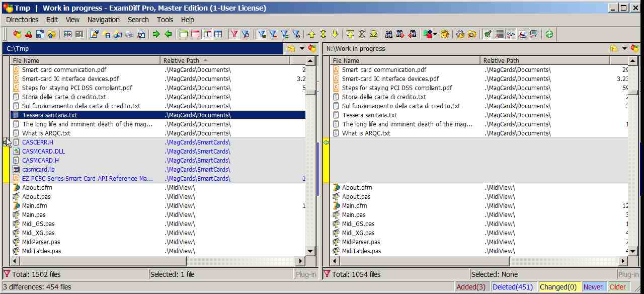
Task: Click the green circular refresh icon
Action: click(x=549, y=34)
